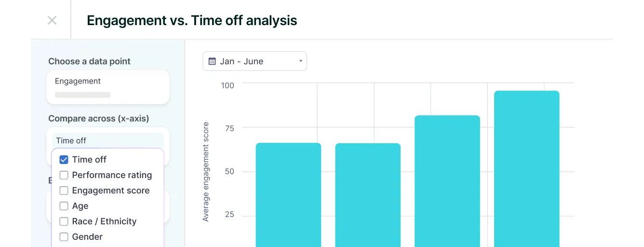
Task: Check the Engagement score option
Action: pos(64,191)
